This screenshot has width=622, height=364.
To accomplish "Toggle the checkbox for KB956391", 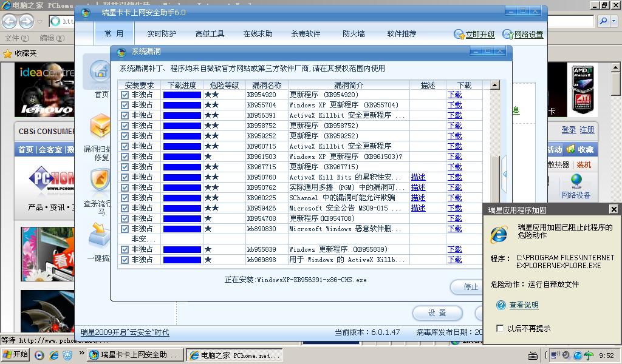I will coord(125,116).
